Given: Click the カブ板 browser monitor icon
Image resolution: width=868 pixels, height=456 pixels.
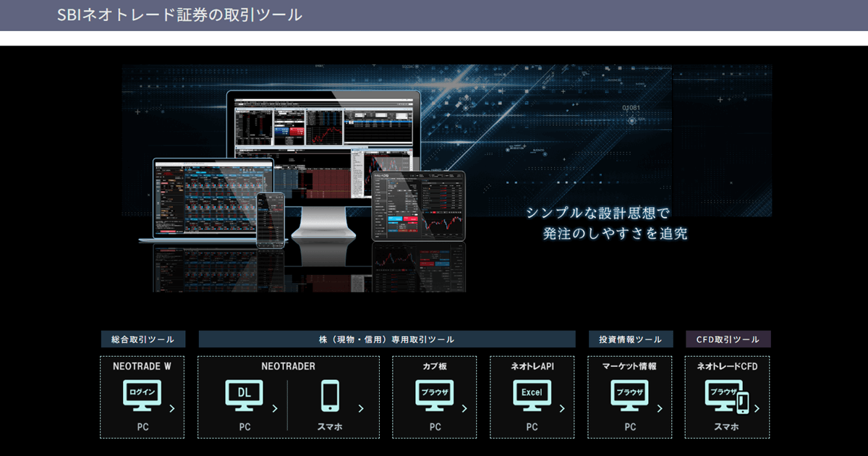Looking at the screenshot, I should pos(434,395).
